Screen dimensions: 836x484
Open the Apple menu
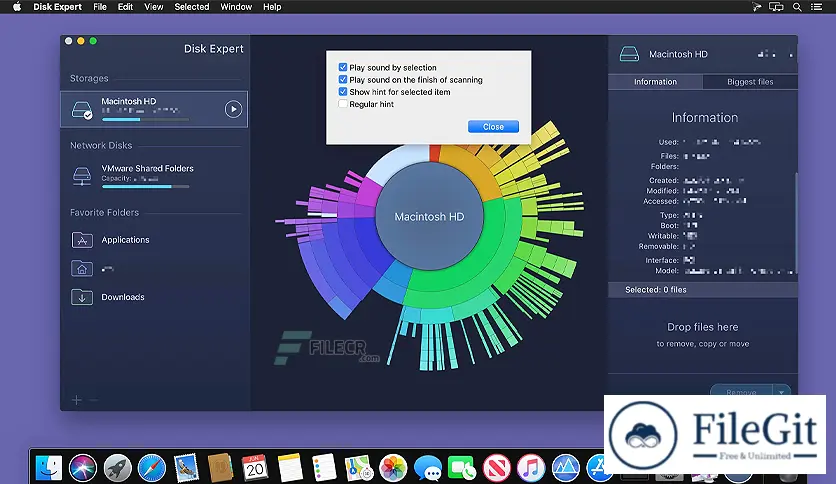pyautogui.click(x=17, y=7)
